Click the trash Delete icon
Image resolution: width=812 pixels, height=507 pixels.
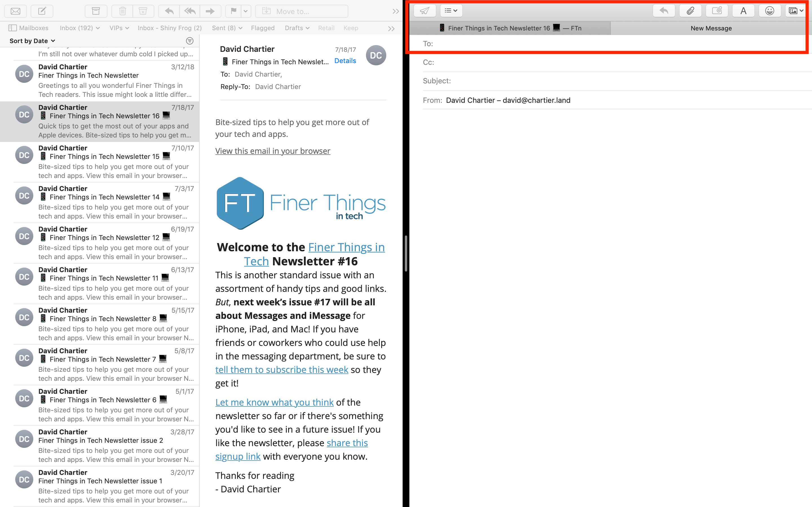(x=123, y=11)
